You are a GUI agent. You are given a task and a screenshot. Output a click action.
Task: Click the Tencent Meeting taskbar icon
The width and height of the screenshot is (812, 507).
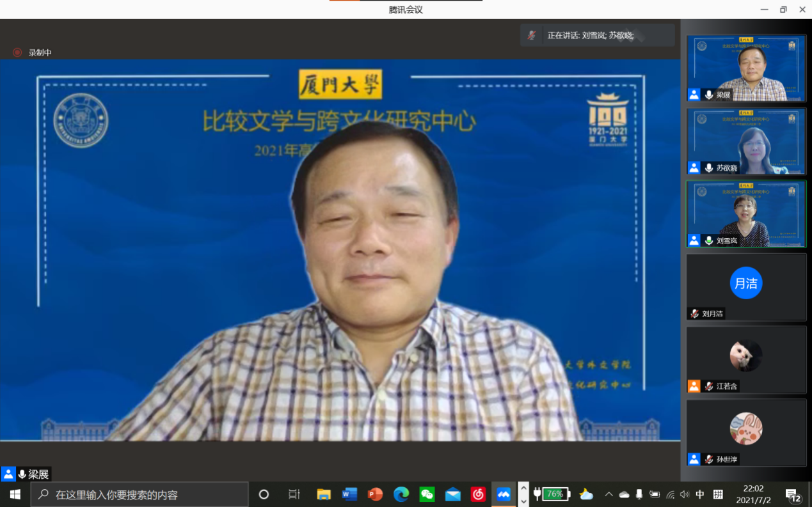click(x=504, y=494)
